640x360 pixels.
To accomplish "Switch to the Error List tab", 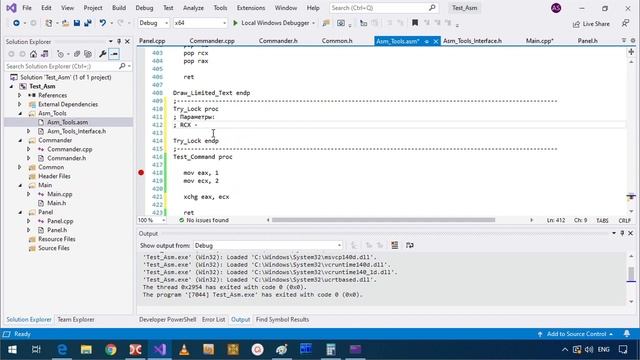I will (213, 320).
